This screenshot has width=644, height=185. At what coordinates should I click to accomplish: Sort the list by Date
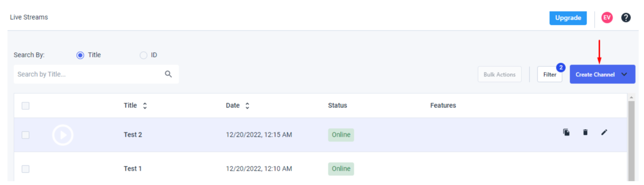pyautogui.click(x=247, y=106)
